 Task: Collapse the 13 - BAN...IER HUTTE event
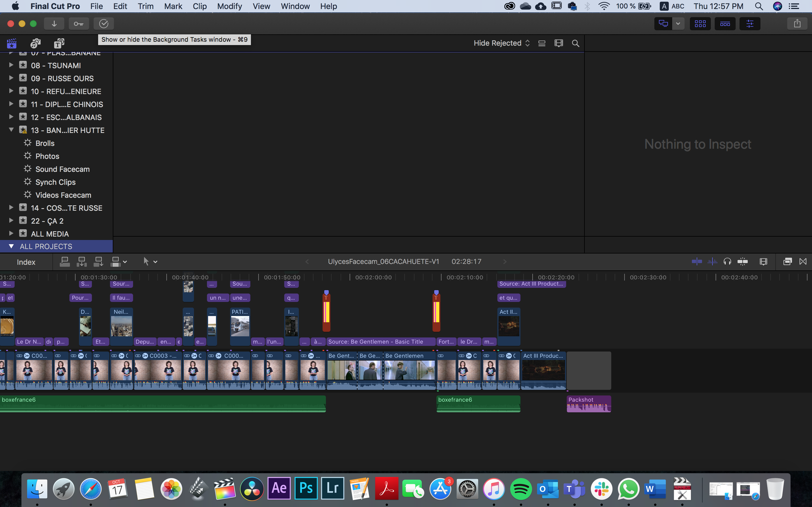click(x=11, y=130)
